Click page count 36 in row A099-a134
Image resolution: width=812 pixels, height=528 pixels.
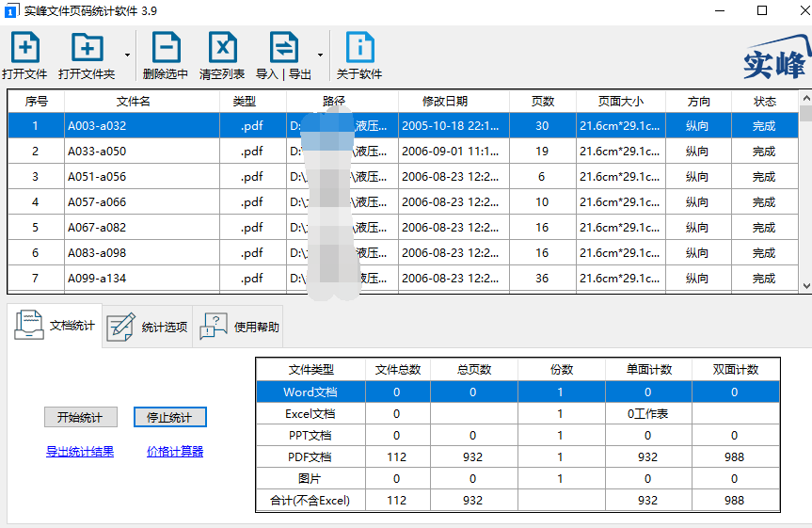pos(542,278)
